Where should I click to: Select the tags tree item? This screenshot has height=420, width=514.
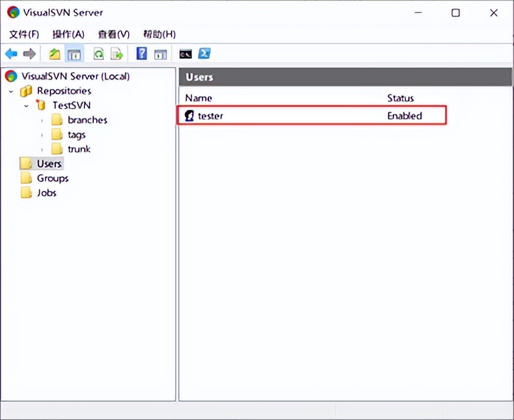click(x=77, y=135)
